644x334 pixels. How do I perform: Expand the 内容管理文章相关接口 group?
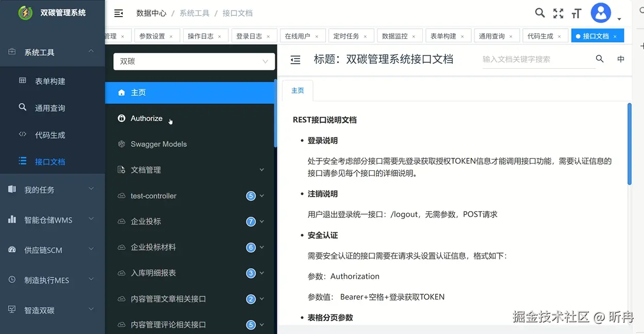coord(190,299)
